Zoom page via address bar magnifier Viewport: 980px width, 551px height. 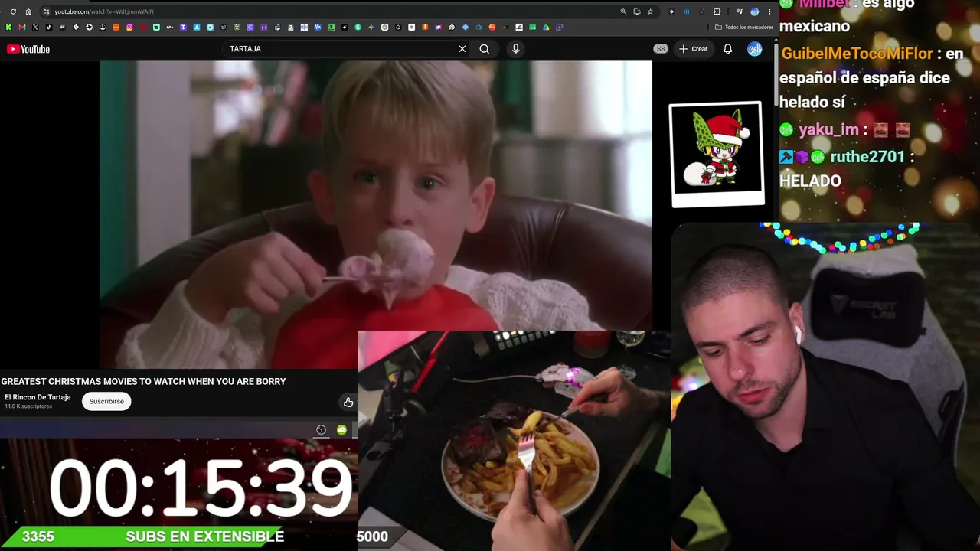pos(623,11)
